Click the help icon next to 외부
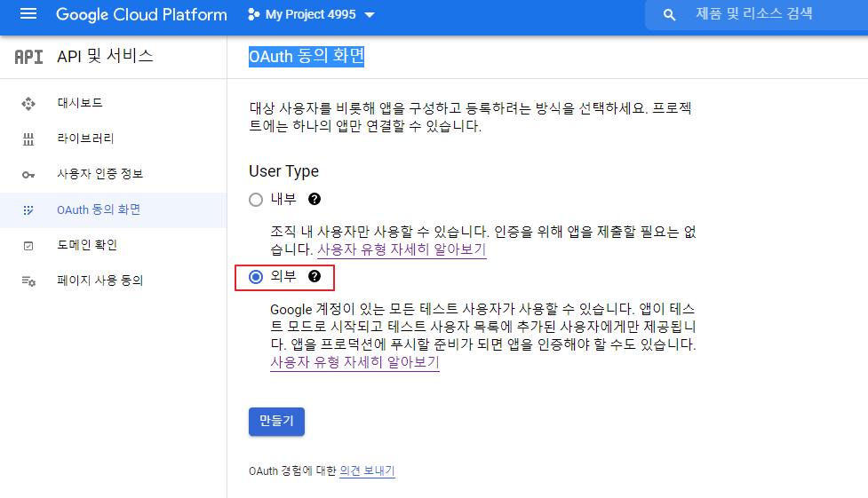The width and height of the screenshot is (868, 498). (315, 276)
